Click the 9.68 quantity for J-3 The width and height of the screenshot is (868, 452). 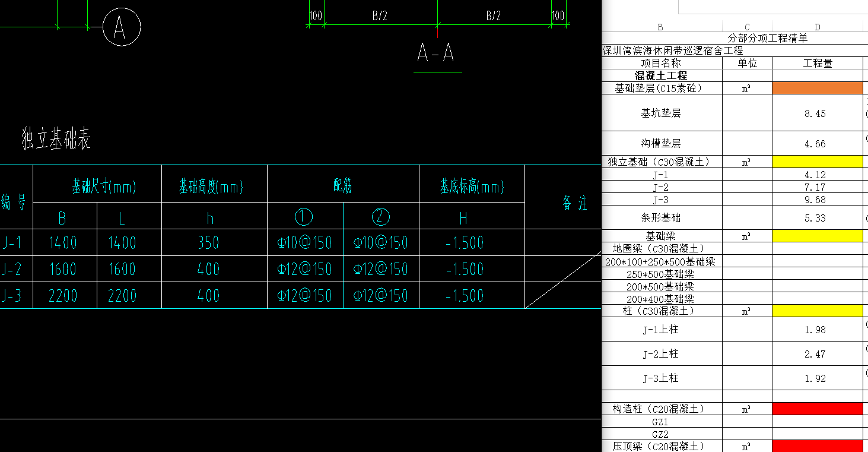pyautogui.click(x=818, y=200)
